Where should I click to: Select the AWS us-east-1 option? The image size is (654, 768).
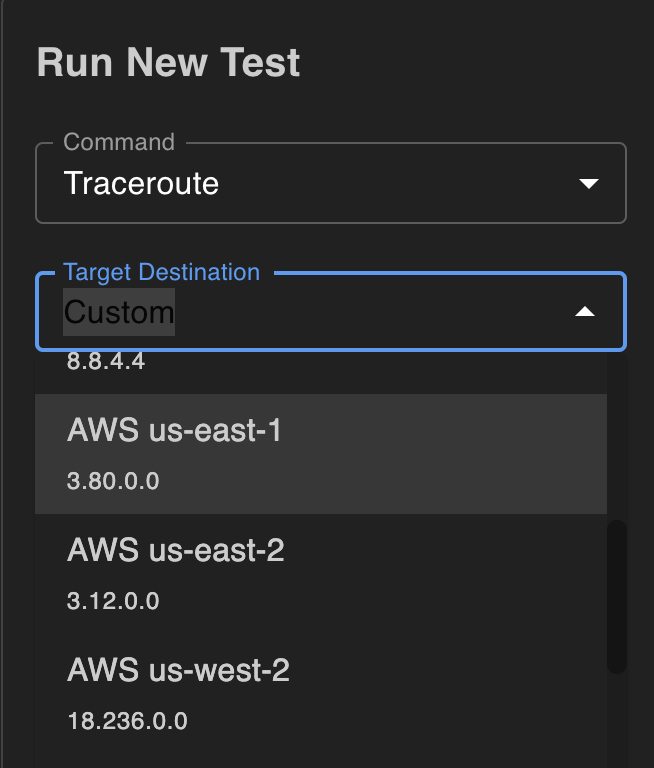(x=321, y=454)
